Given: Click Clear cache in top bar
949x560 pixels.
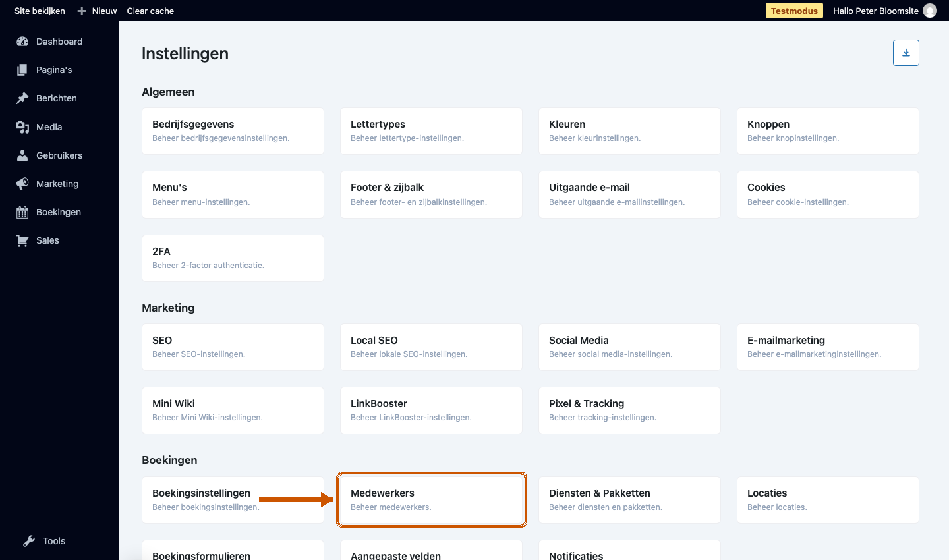Looking at the screenshot, I should click(150, 11).
